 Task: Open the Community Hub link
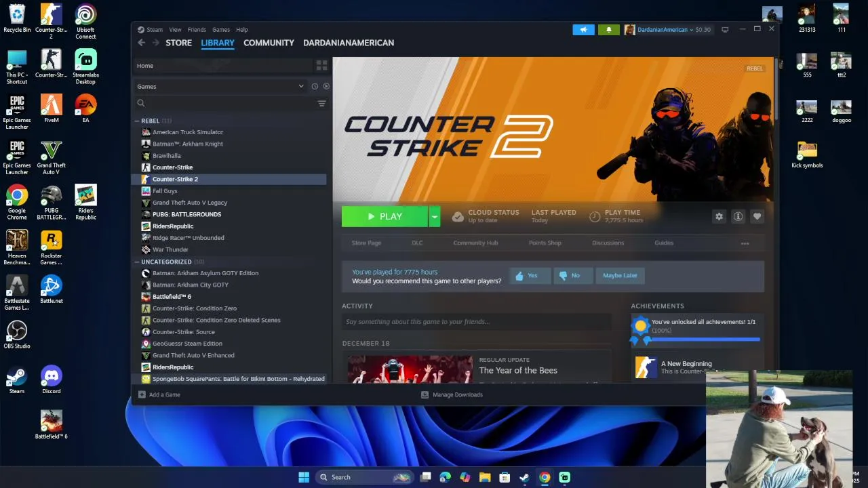coord(475,243)
